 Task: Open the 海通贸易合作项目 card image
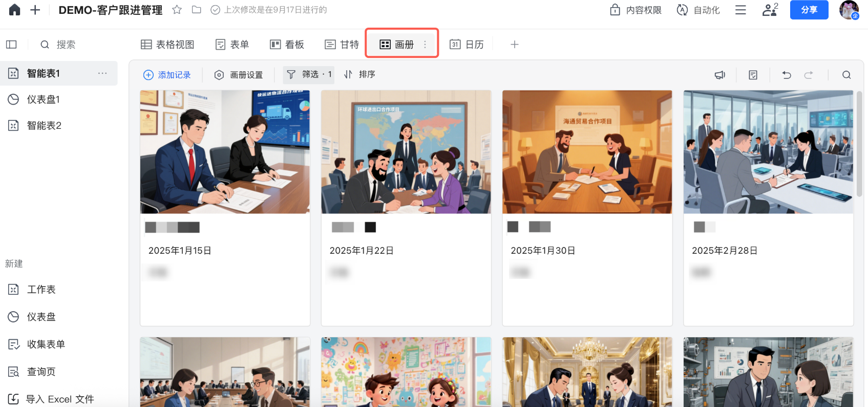click(587, 152)
